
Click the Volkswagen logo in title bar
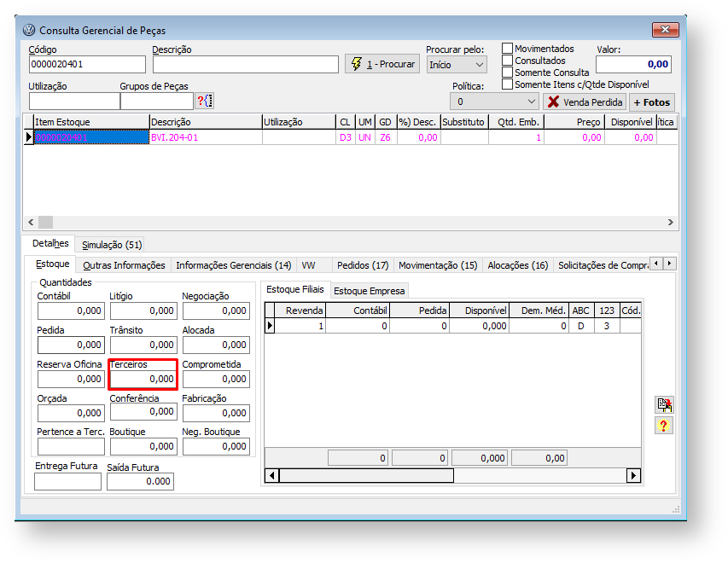29,30
